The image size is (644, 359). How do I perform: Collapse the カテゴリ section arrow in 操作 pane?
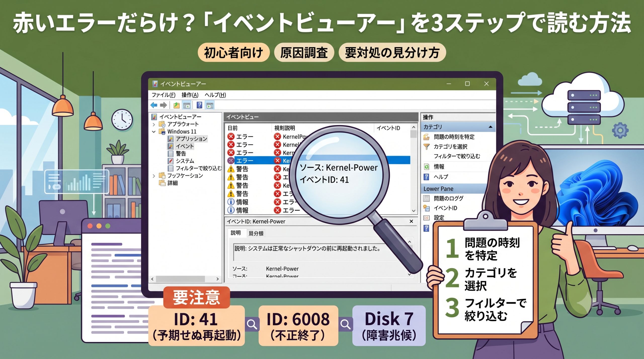[490, 127]
